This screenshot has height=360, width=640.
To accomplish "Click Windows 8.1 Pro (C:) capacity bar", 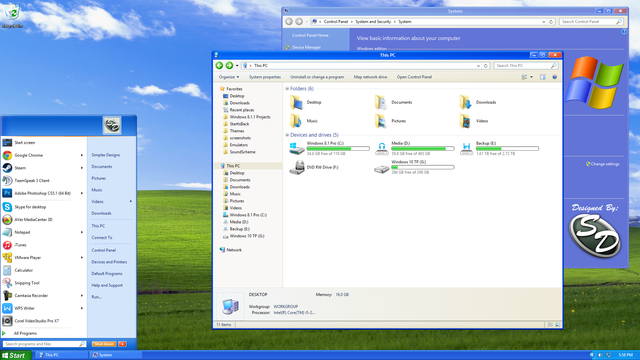I will coord(338,149).
